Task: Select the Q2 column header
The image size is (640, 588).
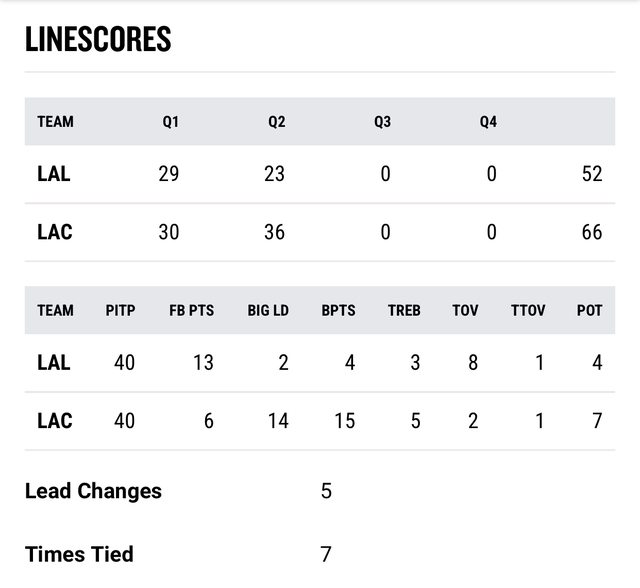Action: pos(276,122)
